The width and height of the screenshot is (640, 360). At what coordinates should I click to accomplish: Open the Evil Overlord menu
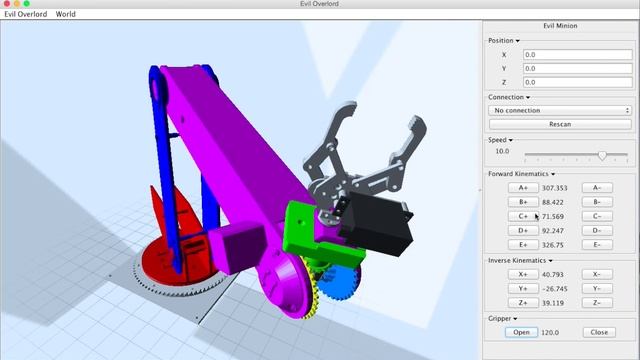[26, 14]
